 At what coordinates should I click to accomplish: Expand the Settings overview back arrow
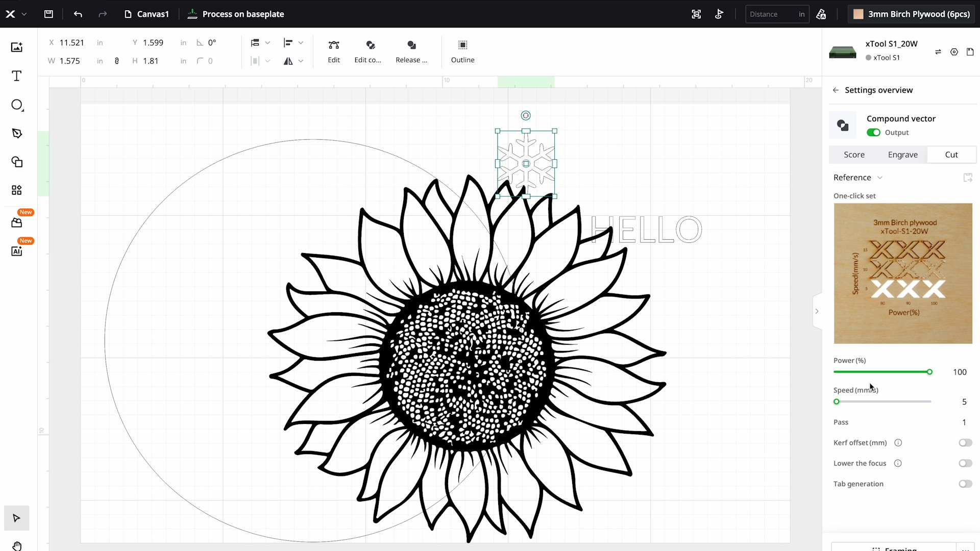coord(836,89)
